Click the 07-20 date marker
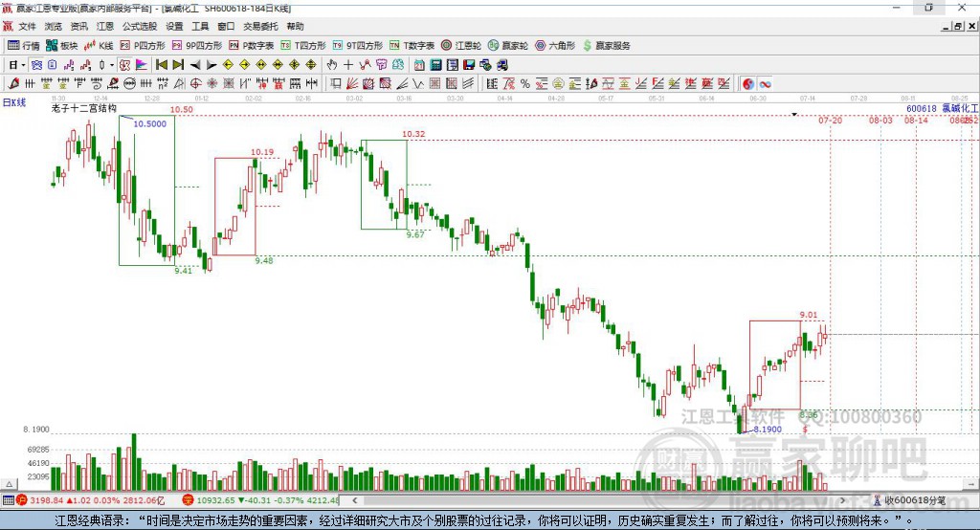This screenshot has height=530, width=980. (x=831, y=120)
